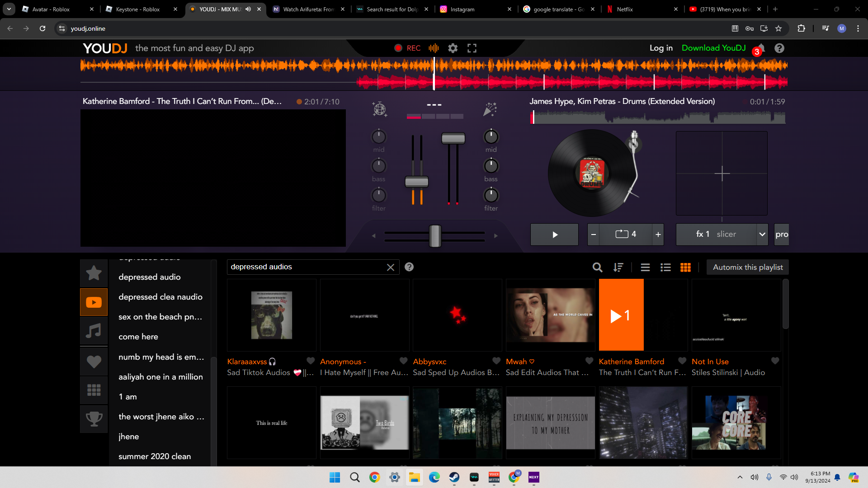Open the tab search dropdown in Chrome

9,9
